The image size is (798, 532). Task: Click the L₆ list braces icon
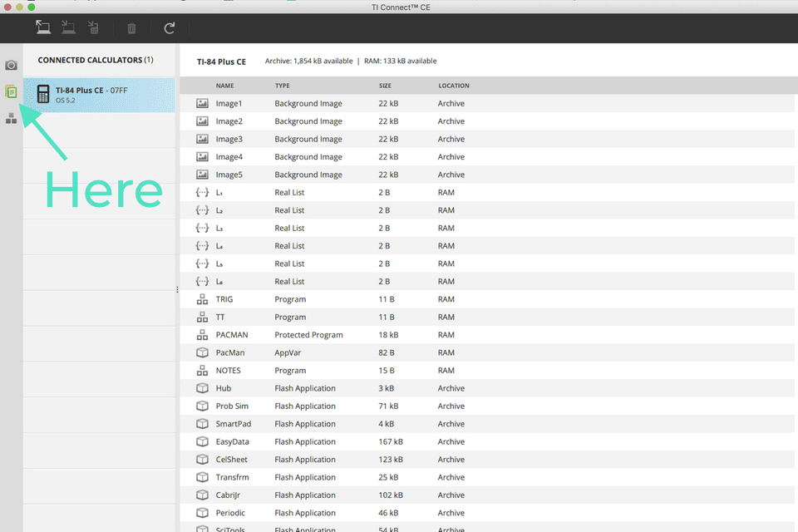tap(202, 282)
